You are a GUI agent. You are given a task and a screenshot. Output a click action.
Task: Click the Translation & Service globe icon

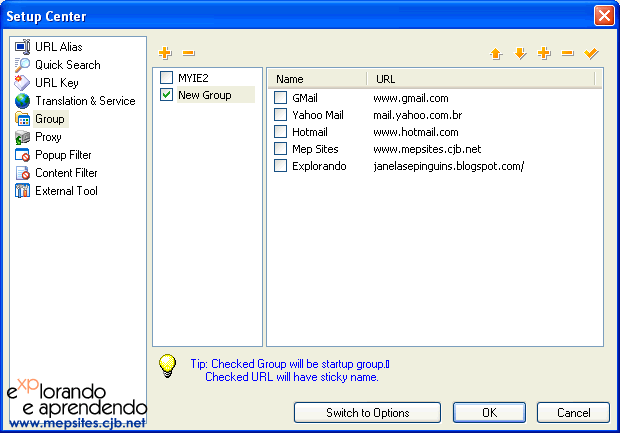22,101
